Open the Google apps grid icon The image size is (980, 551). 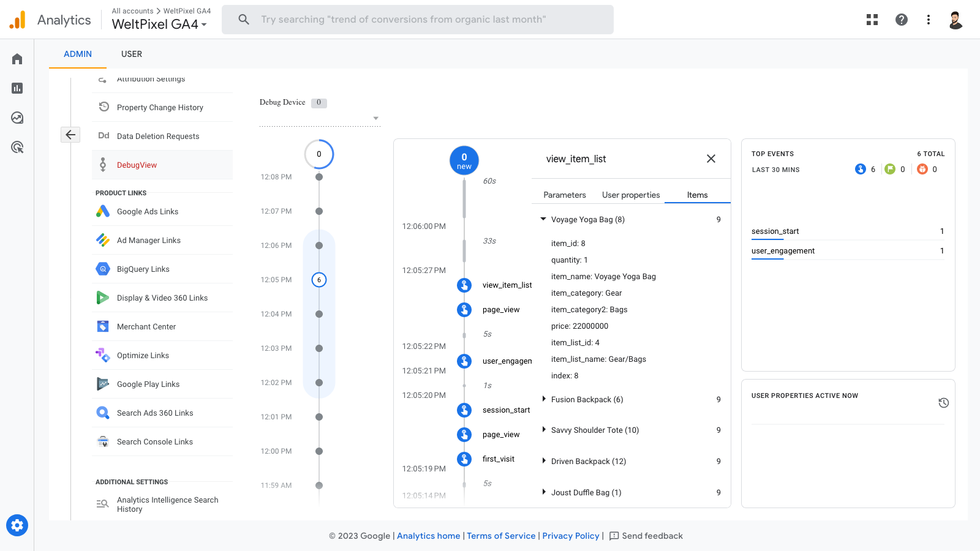pyautogui.click(x=872, y=20)
